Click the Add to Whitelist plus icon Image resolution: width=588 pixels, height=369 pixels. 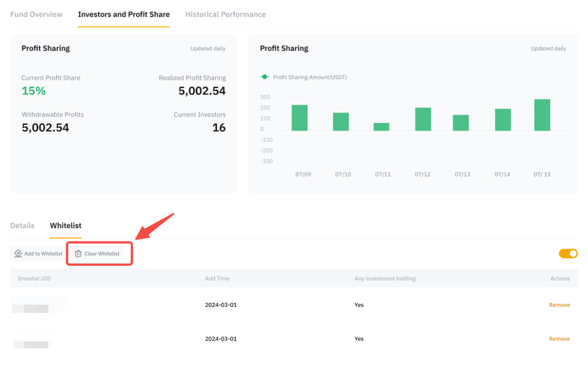pos(18,253)
